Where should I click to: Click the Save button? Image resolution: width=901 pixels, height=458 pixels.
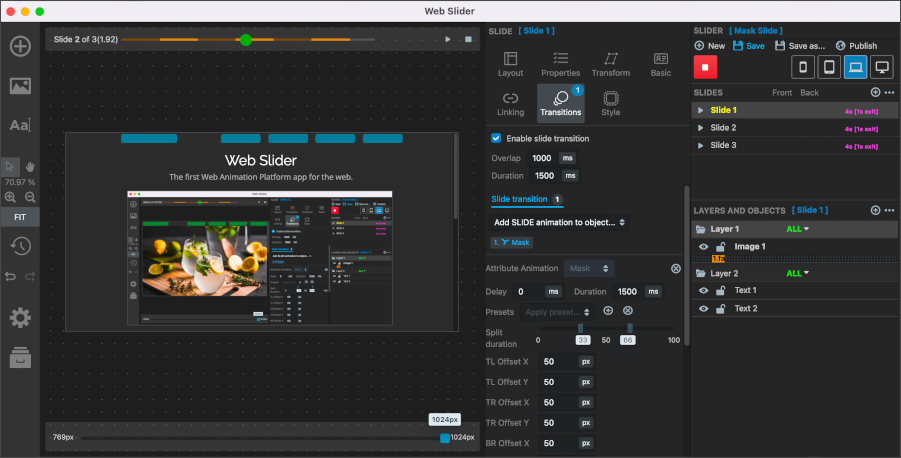tap(749, 46)
